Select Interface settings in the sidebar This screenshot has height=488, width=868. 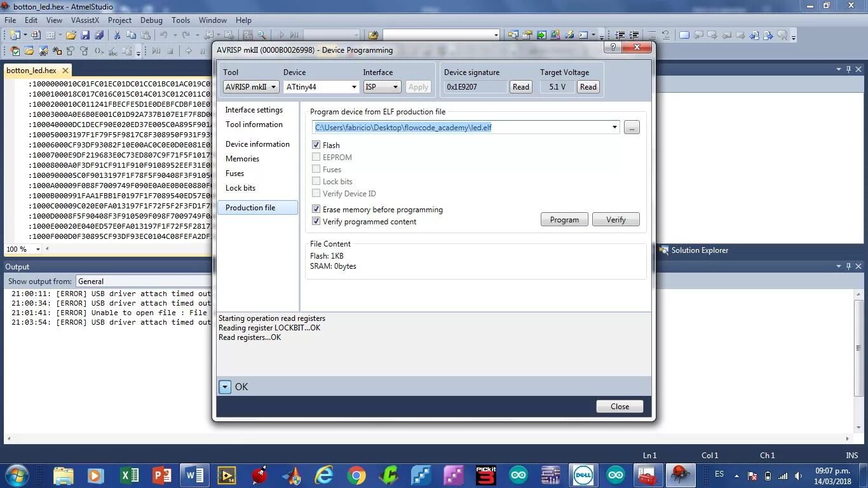pyautogui.click(x=254, y=110)
